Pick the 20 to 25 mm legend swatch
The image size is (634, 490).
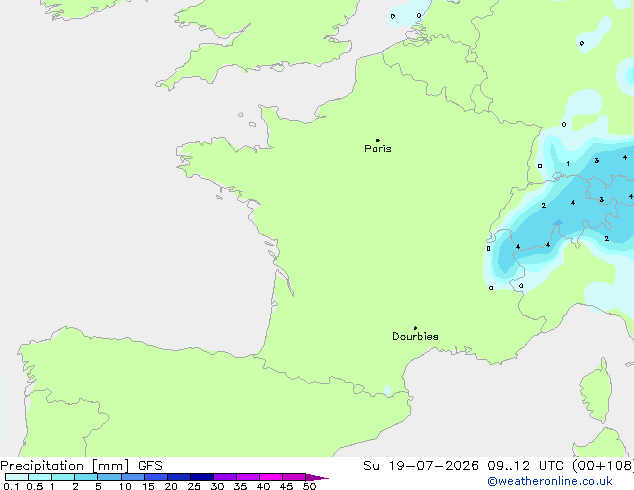[x=178, y=477]
